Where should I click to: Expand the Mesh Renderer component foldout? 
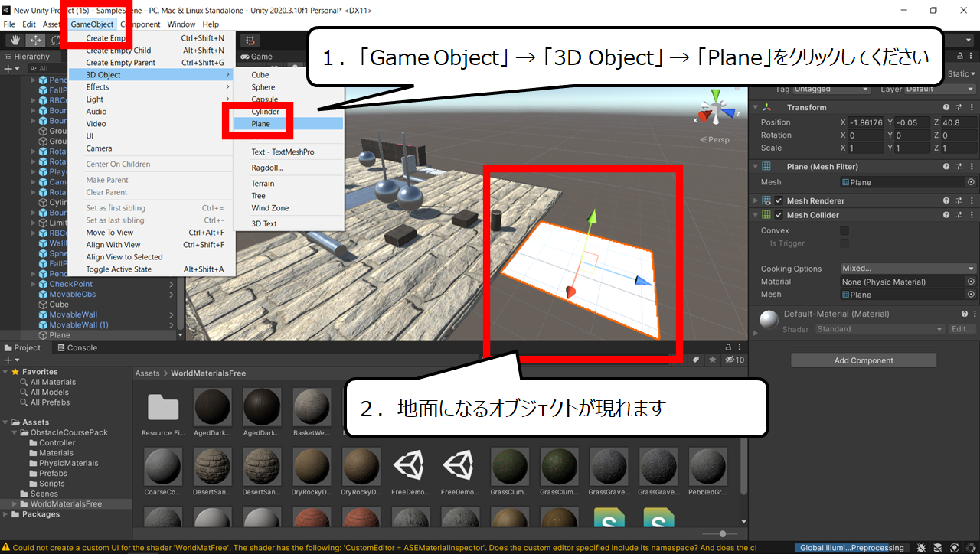[x=756, y=200]
